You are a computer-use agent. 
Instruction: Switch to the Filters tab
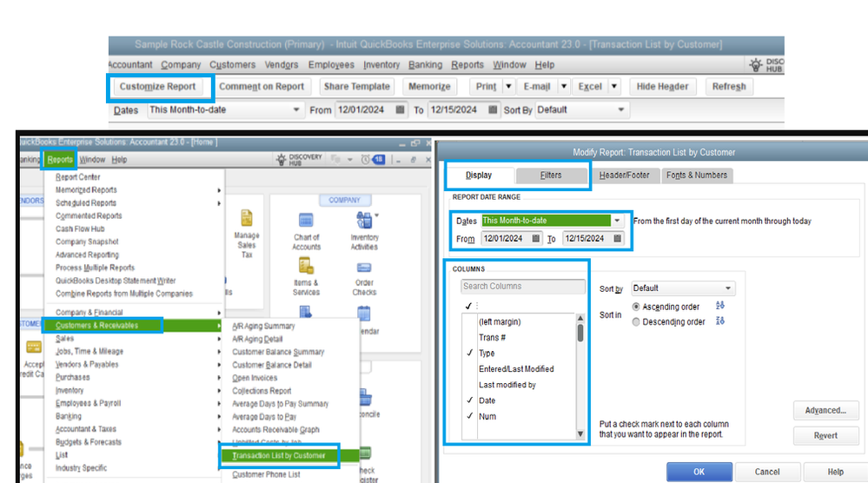click(551, 175)
